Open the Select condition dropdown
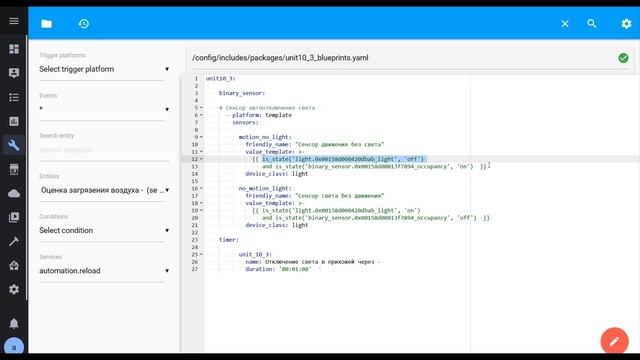Viewport: 640px width, 360px height. (x=104, y=230)
